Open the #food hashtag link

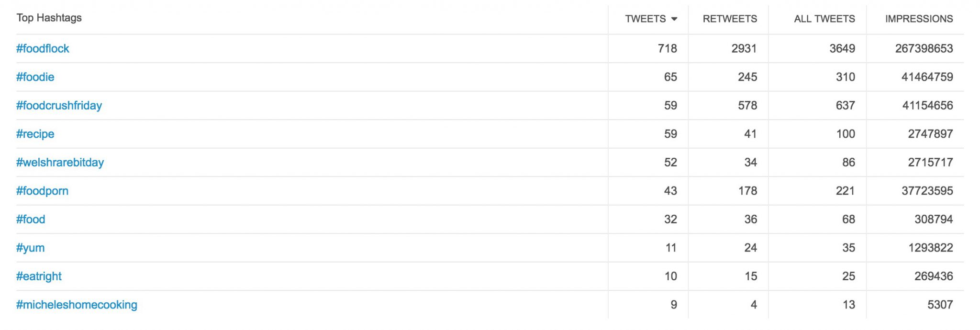31,219
